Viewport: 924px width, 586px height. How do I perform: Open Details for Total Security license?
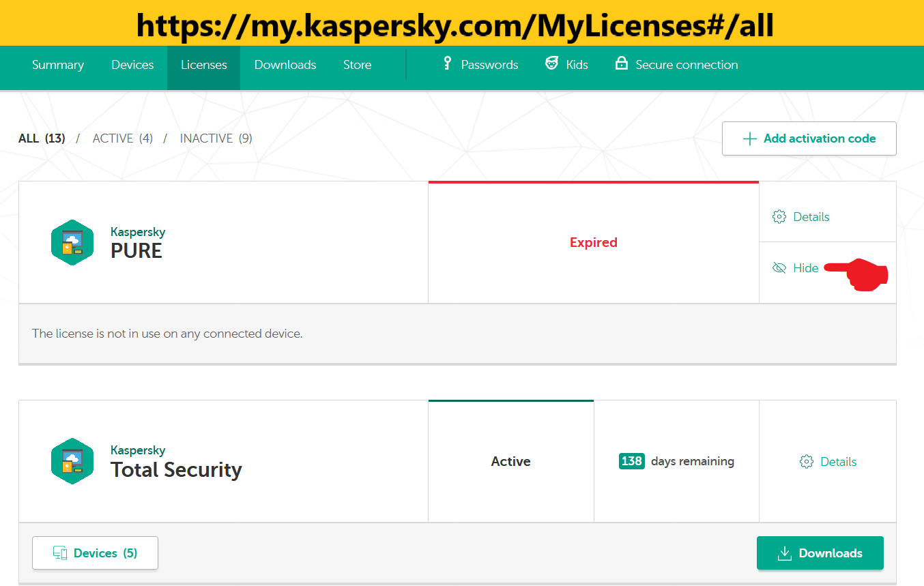pos(828,462)
